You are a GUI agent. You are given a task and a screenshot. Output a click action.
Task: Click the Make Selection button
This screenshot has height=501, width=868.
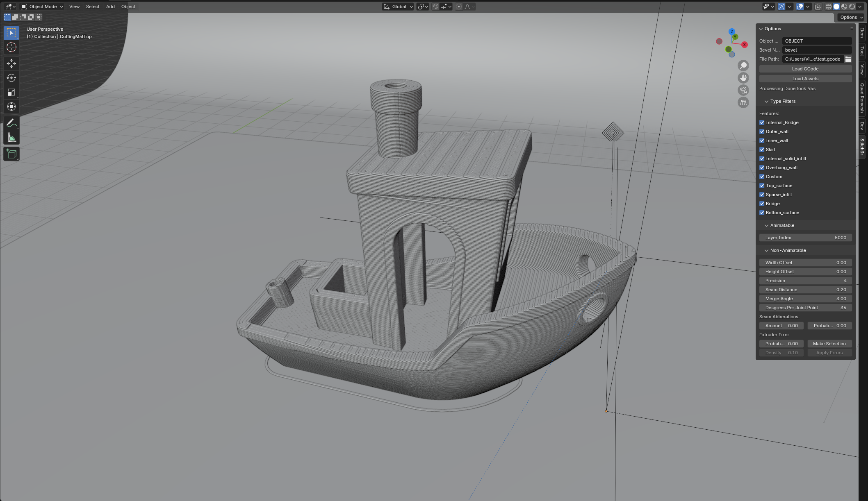click(x=829, y=344)
